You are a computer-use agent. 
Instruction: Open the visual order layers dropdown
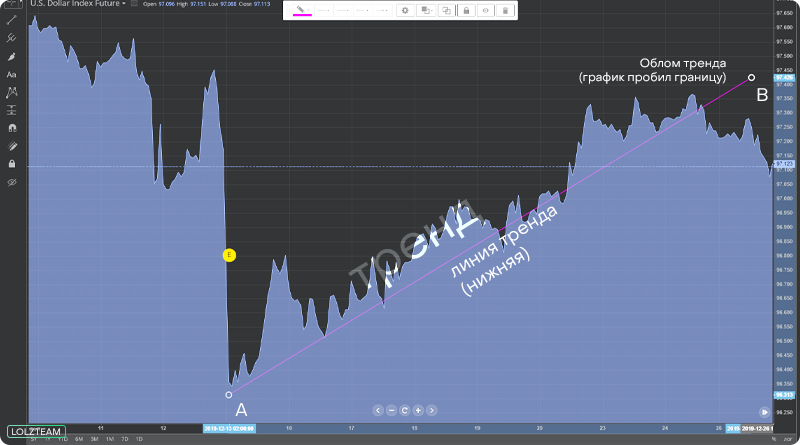pos(426,10)
